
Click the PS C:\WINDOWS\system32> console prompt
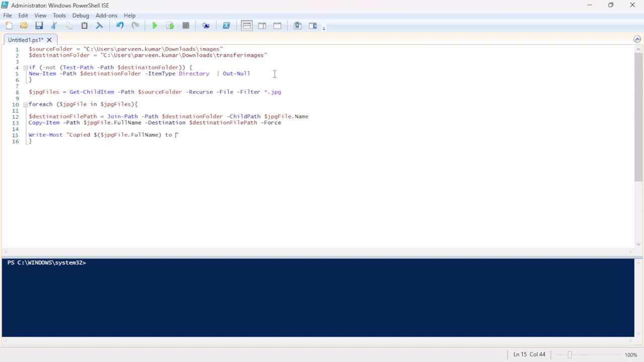point(46,262)
